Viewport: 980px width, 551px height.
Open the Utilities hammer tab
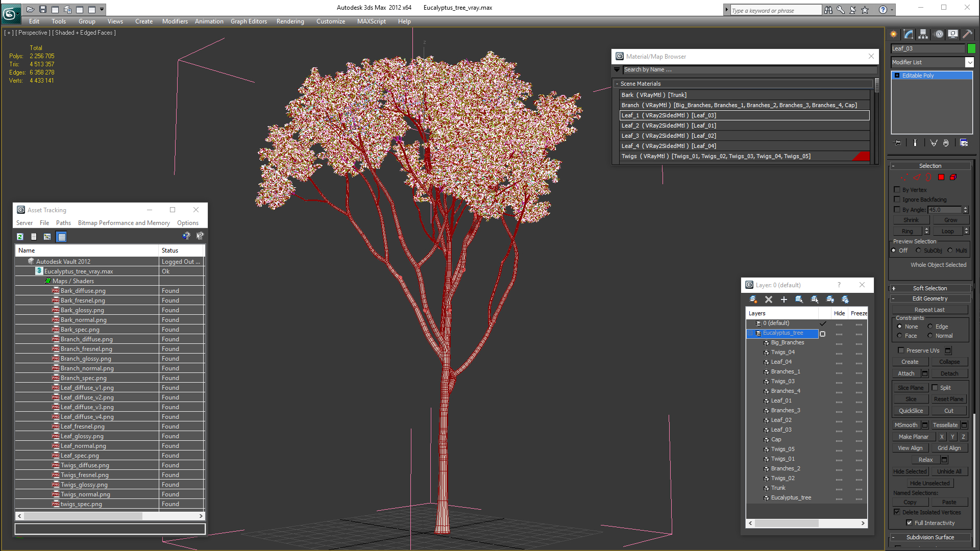(968, 34)
